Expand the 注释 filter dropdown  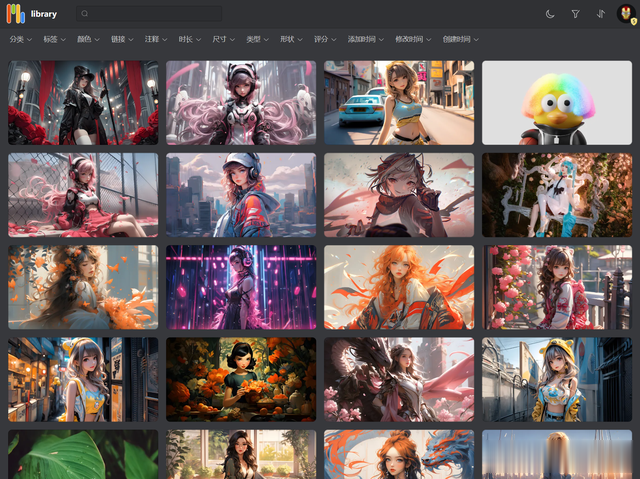(156, 39)
